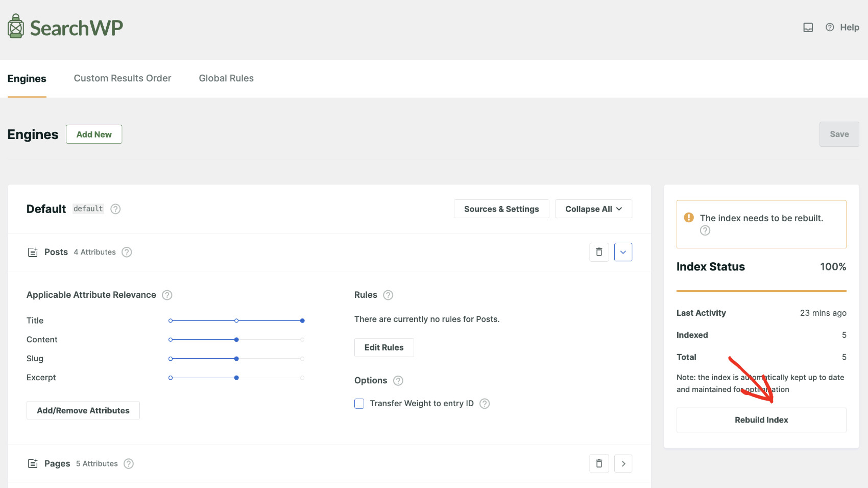Click the Rebuild Index button

point(761,420)
